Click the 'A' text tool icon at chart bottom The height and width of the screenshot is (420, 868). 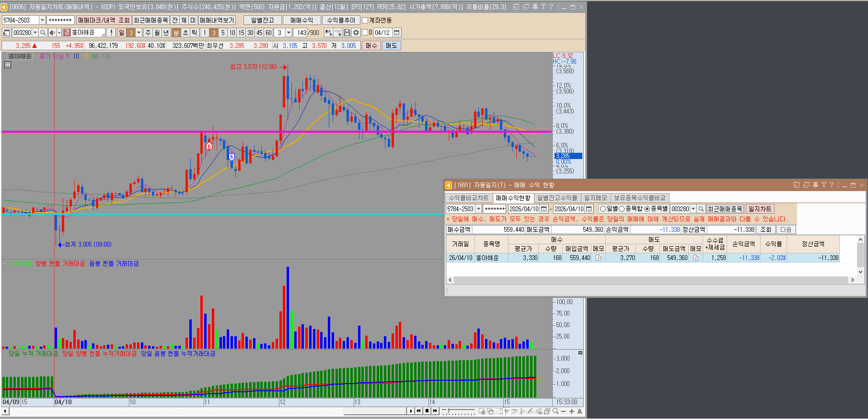[580, 411]
